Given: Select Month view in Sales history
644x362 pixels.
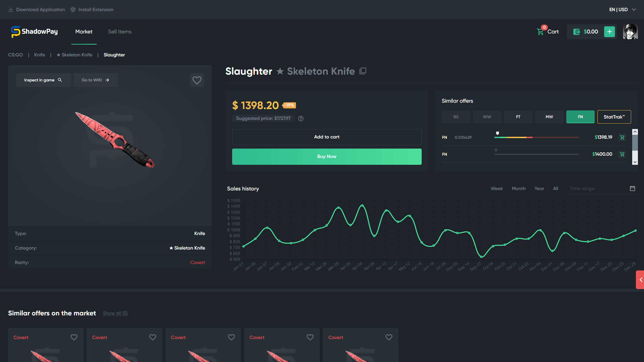Looking at the screenshot, I should point(518,188).
